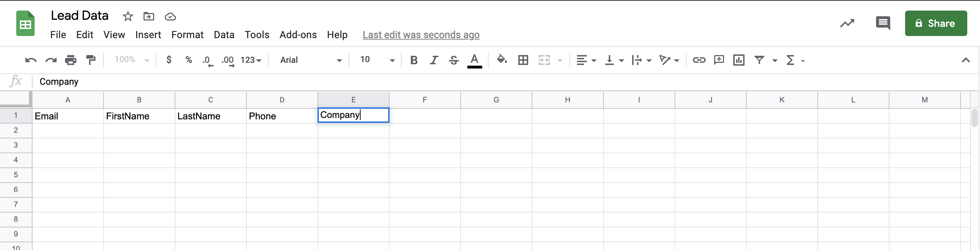Click the undo arrow icon
Viewport: 980px width, 250px height.
pyautogui.click(x=30, y=60)
